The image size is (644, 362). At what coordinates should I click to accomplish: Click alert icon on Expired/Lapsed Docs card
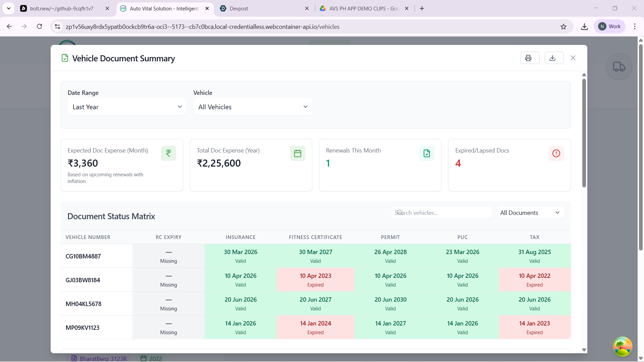(x=556, y=154)
